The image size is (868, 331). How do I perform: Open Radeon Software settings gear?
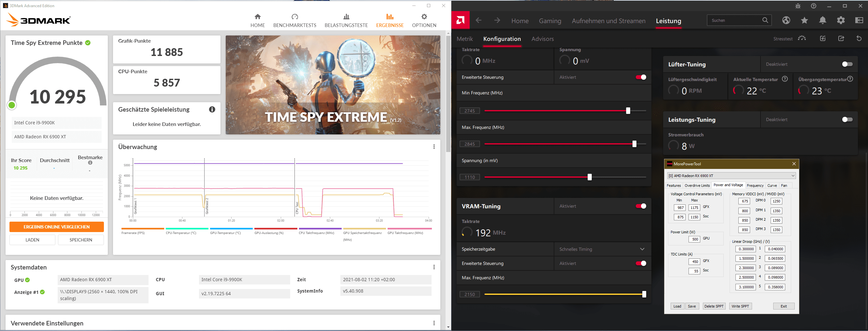click(x=841, y=20)
